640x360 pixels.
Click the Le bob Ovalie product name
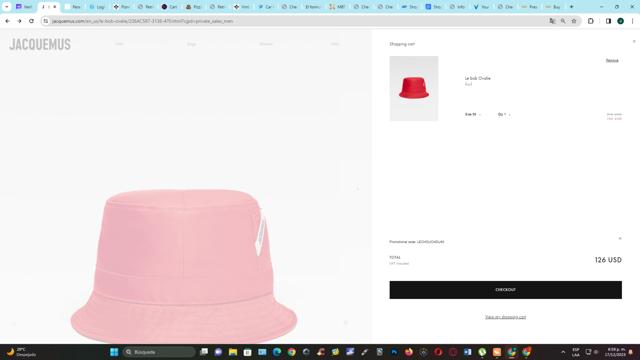coord(478,78)
